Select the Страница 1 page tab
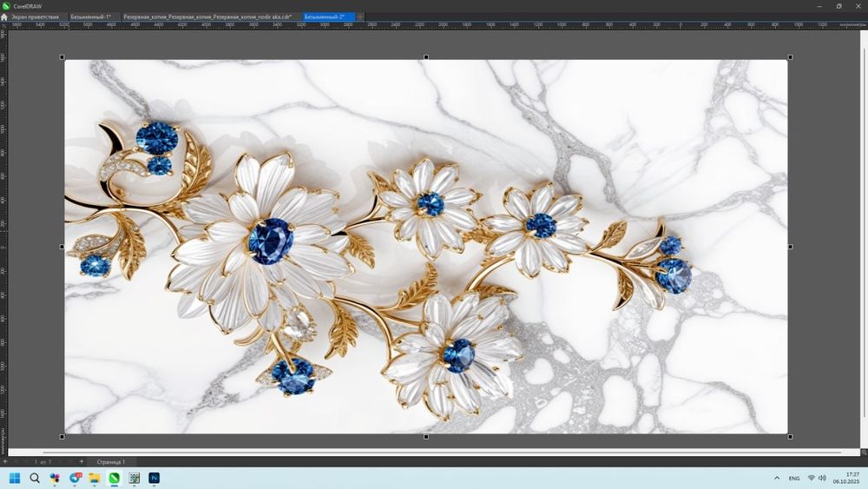868x489 pixels. 111,462
